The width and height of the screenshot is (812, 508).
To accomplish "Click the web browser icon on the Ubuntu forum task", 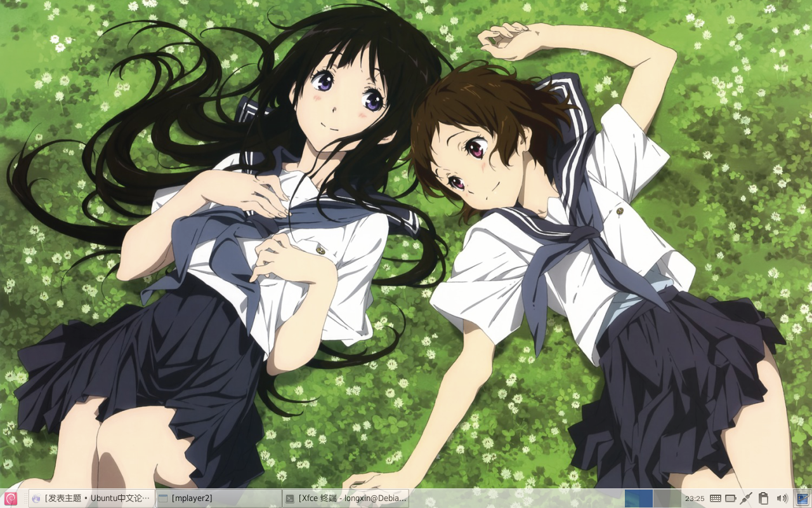I will [x=36, y=498].
